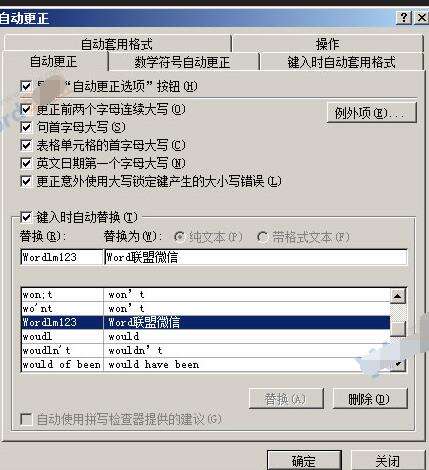Click the 替换 input field containing Wordlm123
This screenshot has height=470, width=429.
click(x=62, y=257)
